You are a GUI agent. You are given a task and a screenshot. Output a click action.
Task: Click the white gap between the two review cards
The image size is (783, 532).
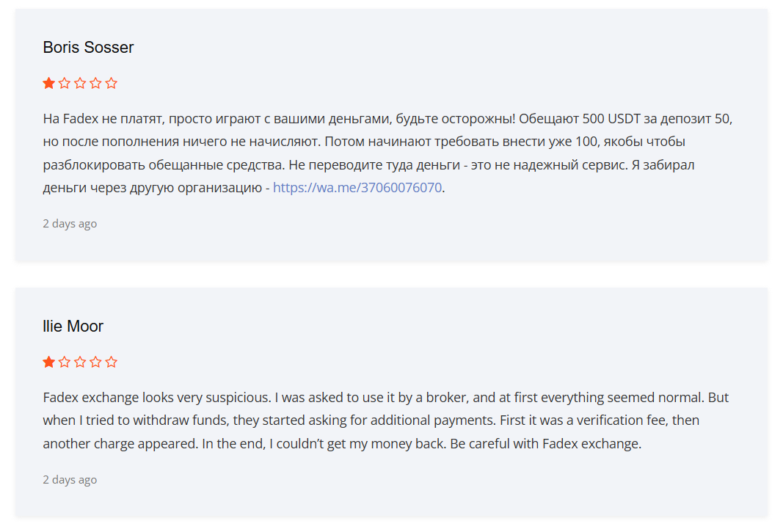tap(391, 274)
